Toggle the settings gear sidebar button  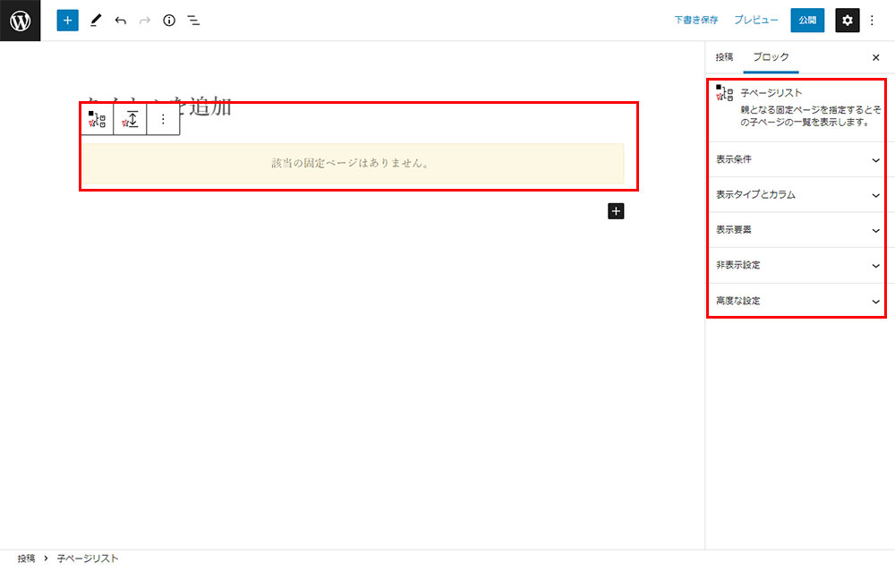click(847, 20)
